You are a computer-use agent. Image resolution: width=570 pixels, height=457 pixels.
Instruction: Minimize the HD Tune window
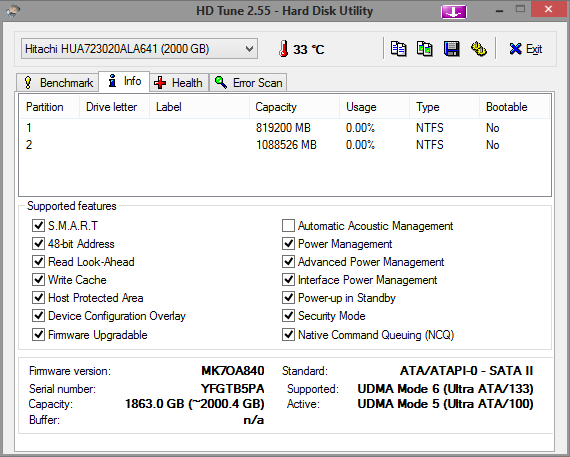499,10
